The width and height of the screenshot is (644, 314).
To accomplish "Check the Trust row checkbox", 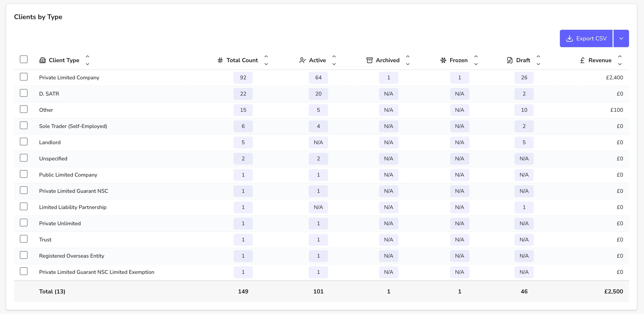I will pyautogui.click(x=24, y=239).
